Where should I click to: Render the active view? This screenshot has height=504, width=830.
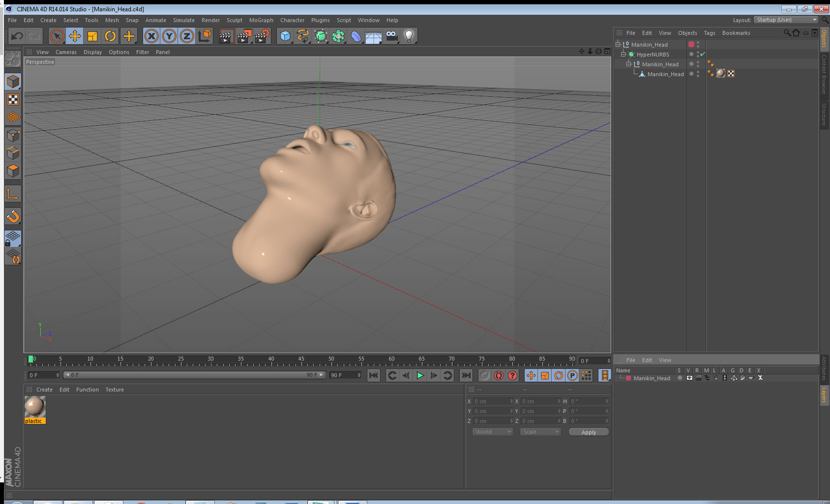(226, 36)
